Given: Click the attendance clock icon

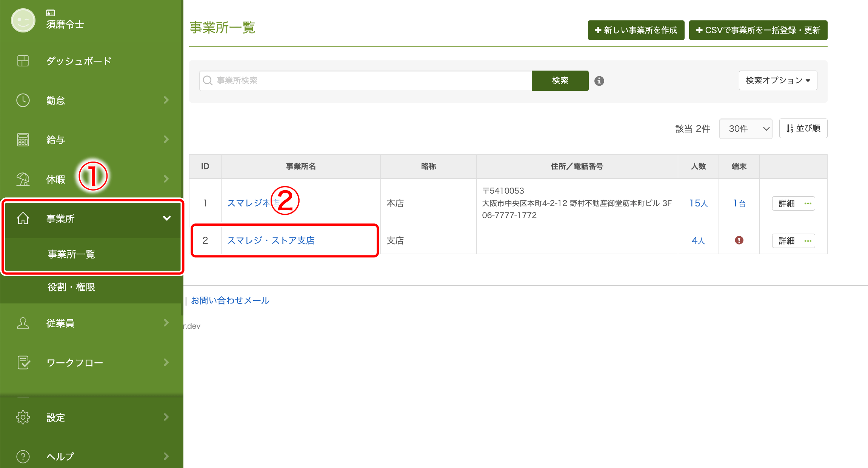Looking at the screenshot, I should click(x=23, y=100).
